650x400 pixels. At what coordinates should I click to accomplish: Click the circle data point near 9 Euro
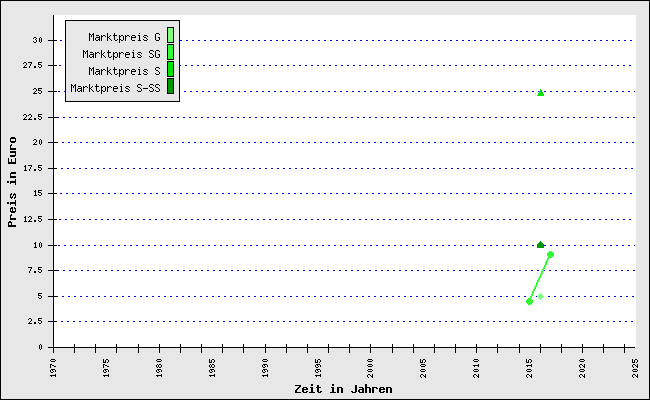(x=551, y=255)
